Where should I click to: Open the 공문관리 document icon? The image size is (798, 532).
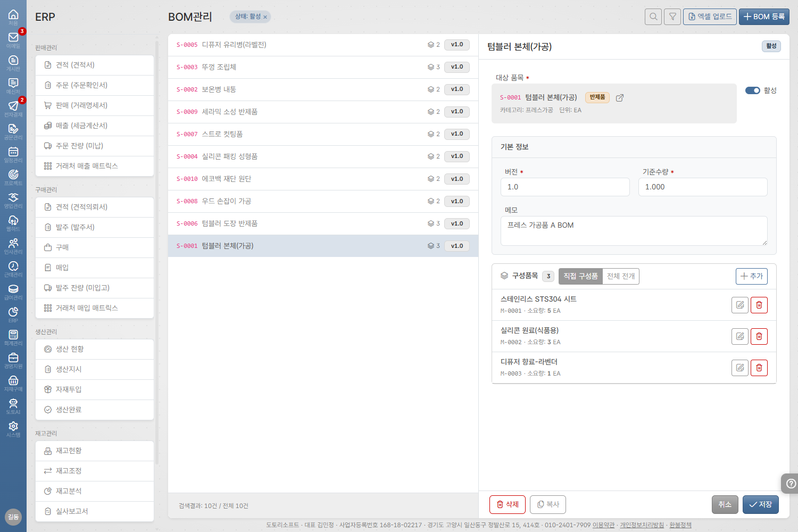(13, 131)
